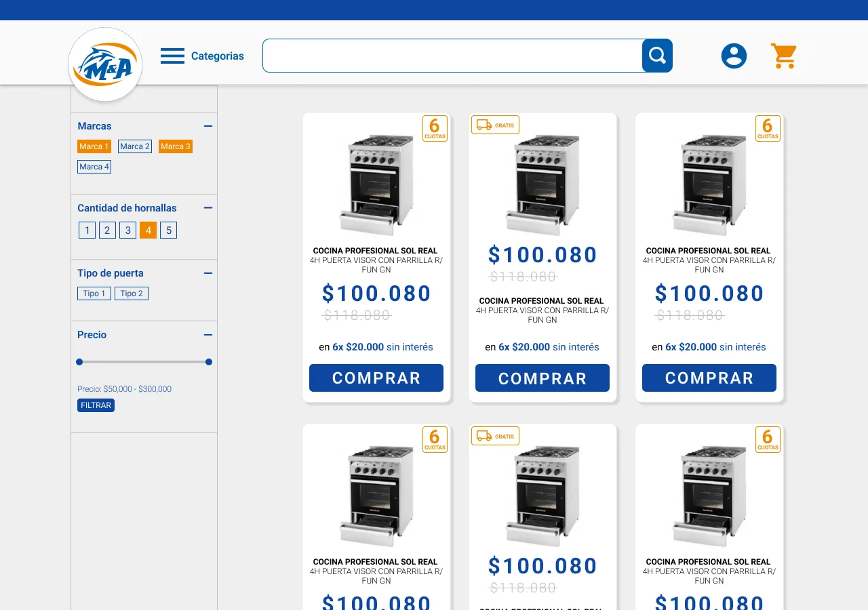This screenshot has width=868, height=610.
Task: Click the magnifying glass search button
Action: click(657, 56)
